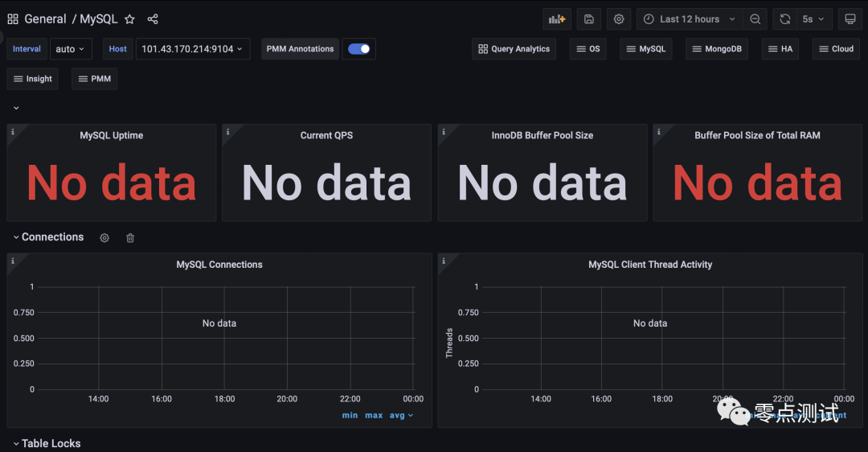Open MySQL Connections panel title menu
Viewport: 868px width, 452px height.
pyautogui.click(x=219, y=265)
